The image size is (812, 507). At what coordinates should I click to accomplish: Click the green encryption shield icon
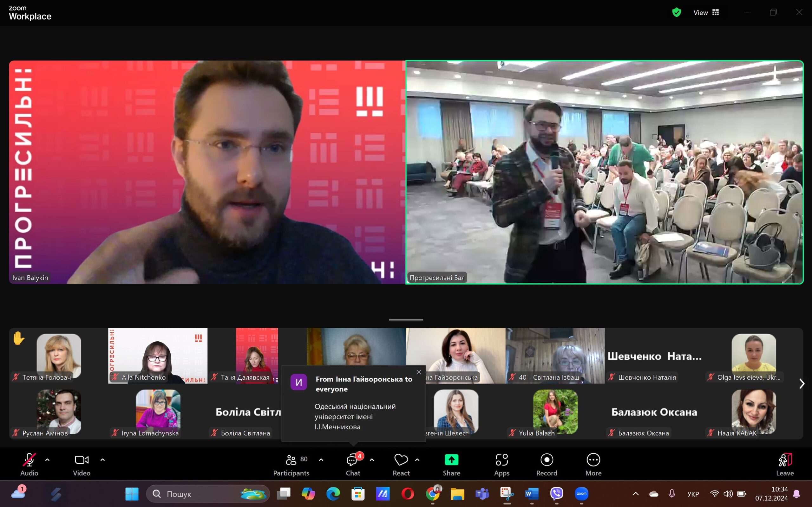point(677,12)
